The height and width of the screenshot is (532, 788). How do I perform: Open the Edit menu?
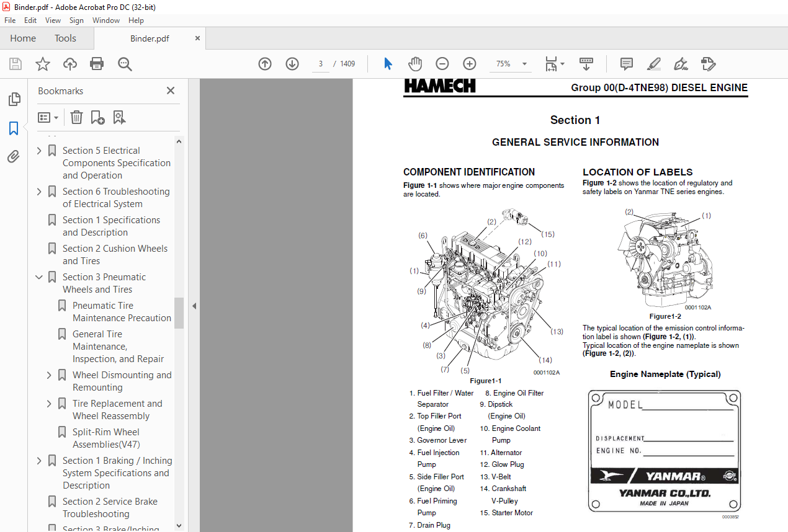point(30,20)
